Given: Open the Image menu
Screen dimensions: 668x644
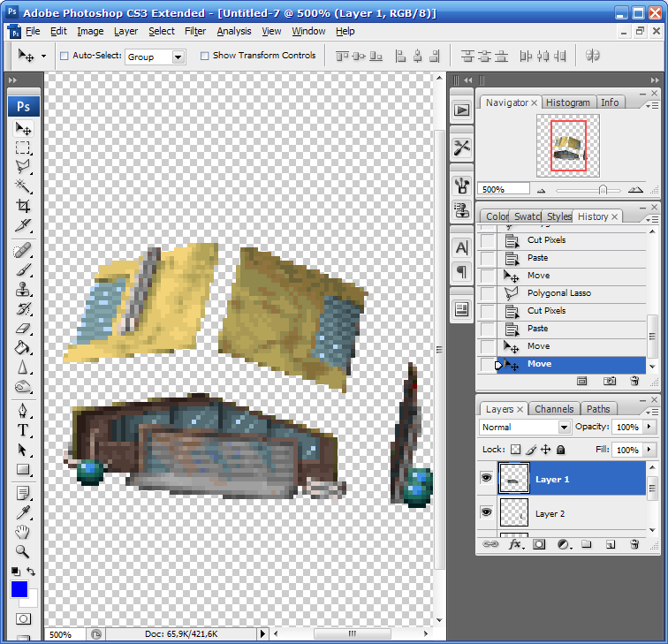Looking at the screenshot, I should pyautogui.click(x=90, y=31).
